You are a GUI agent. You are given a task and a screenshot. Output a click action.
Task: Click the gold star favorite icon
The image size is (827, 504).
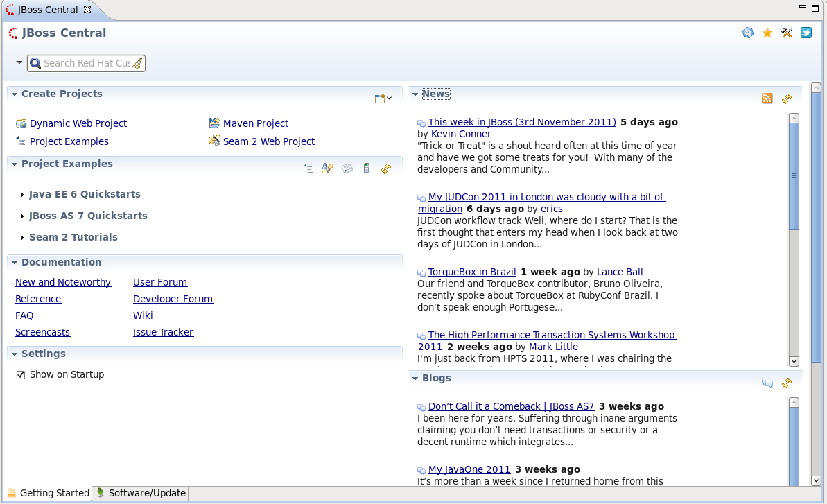[x=767, y=33]
